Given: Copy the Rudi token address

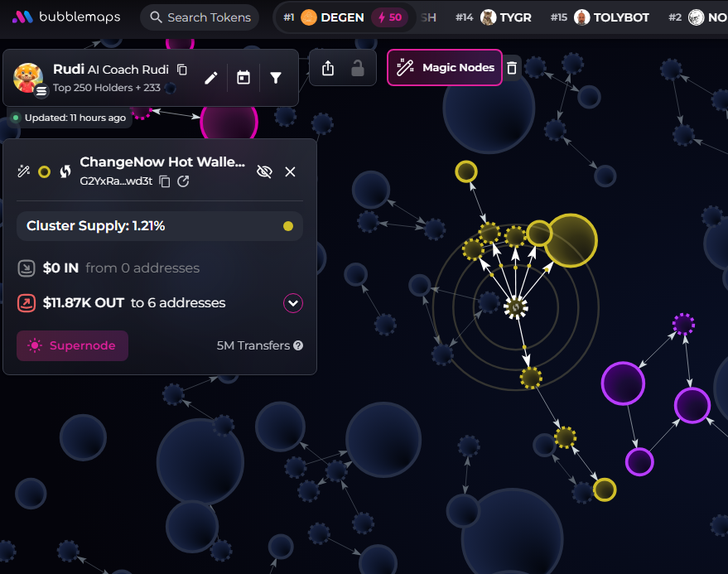Looking at the screenshot, I should [182, 70].
